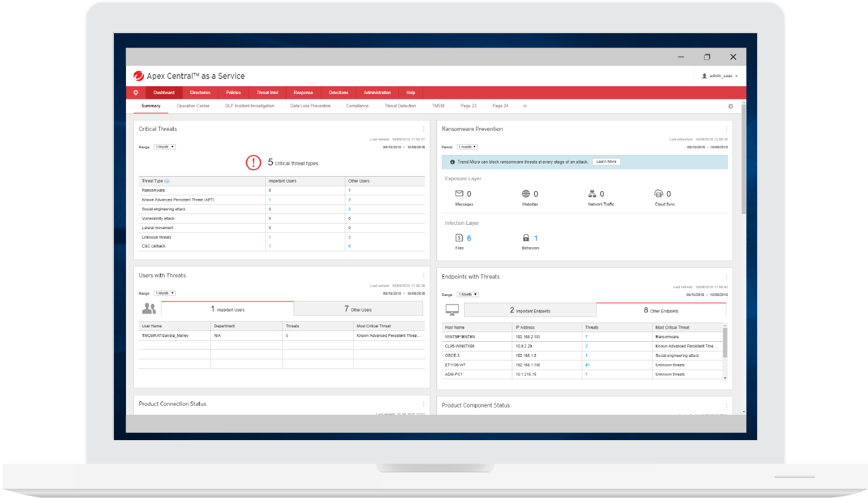Expand the admin_saas account menu
Image resolution: width=868 pixels, height=498 pixels.
[720, 76]
